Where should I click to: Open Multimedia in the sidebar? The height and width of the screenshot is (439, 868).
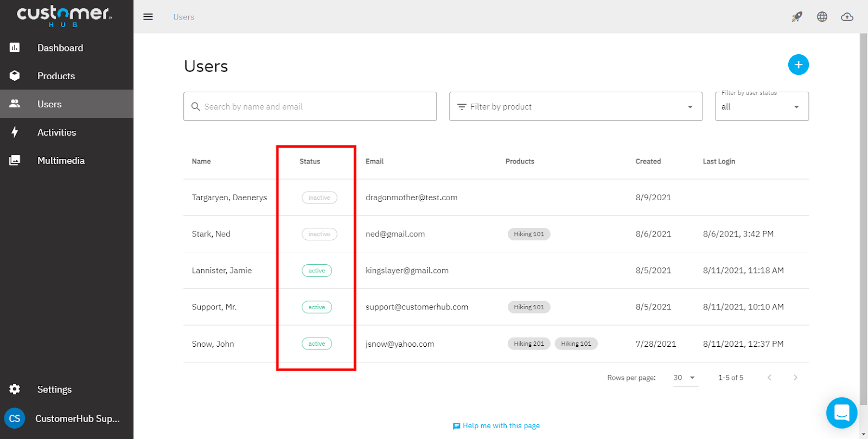(x=66, y=160)
